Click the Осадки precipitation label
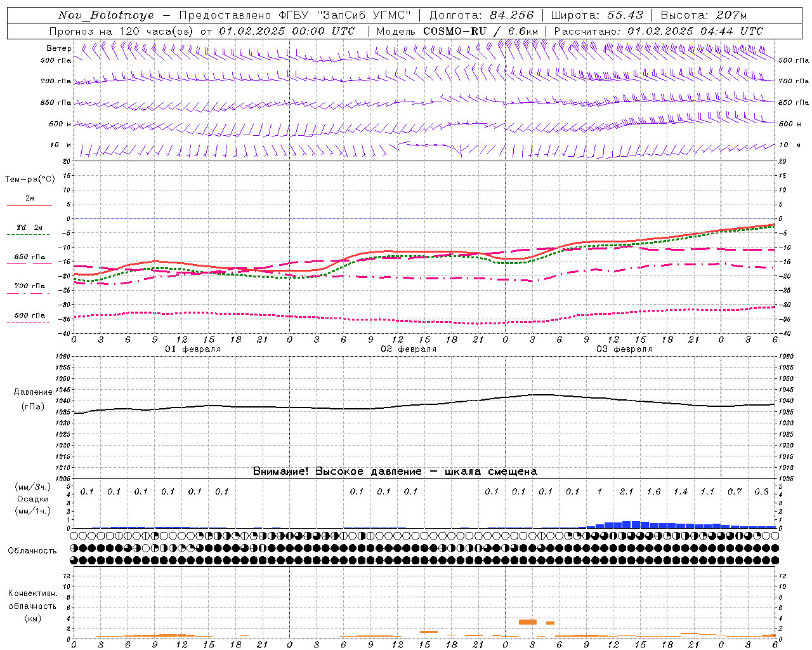Screen dimensions: 812x650 (x=33, y=499)
